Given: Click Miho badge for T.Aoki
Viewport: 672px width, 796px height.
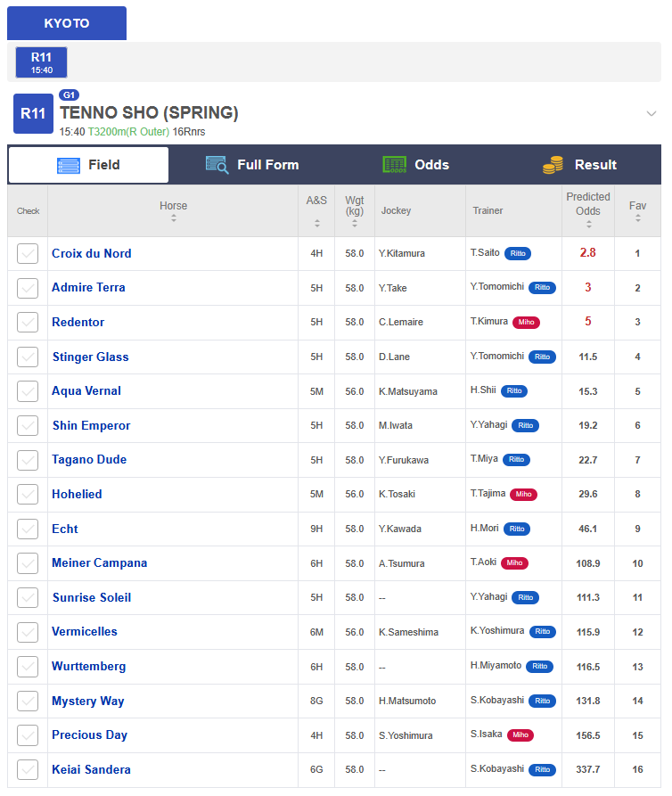Looking at the screenshot, I should coord(514,562).
